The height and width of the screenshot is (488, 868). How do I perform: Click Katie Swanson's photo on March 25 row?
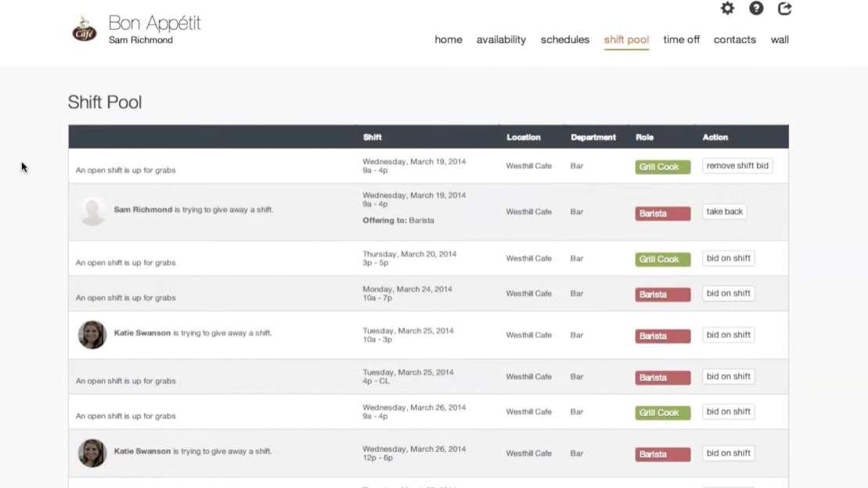(x=92, y=335)
